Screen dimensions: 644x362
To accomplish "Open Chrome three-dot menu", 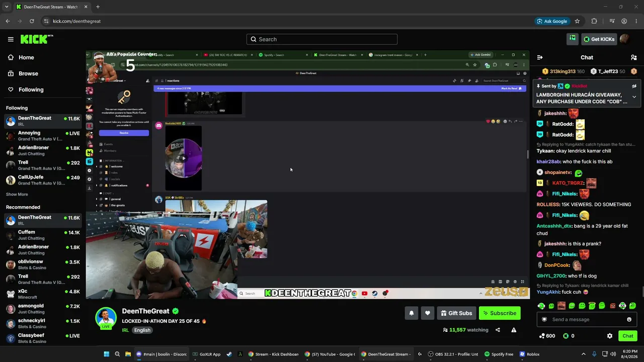I will pyautogui.click(x=636, y=21).
